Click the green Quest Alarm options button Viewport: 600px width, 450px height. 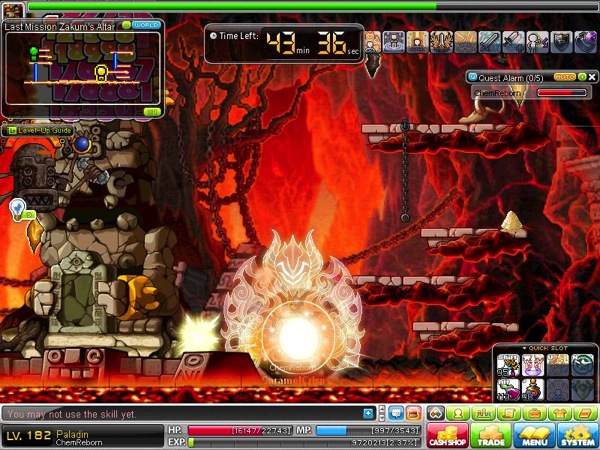[x=582, y=77]
